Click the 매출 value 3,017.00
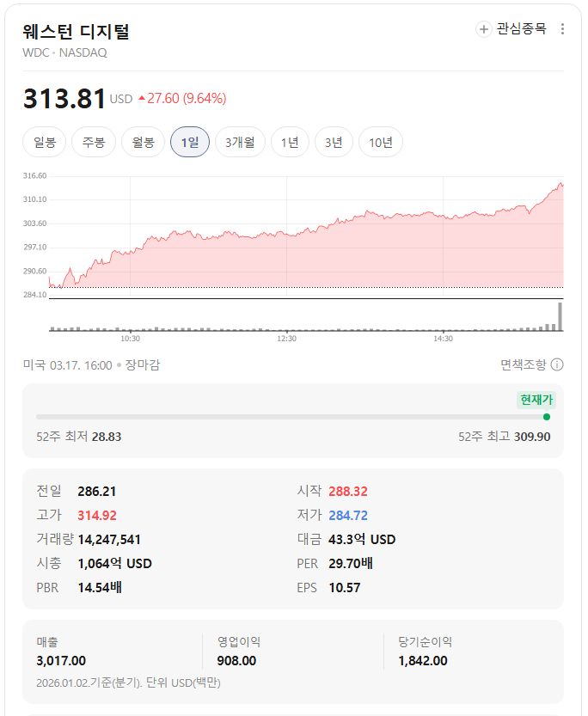The image size is (588, 716). point(61,661)
